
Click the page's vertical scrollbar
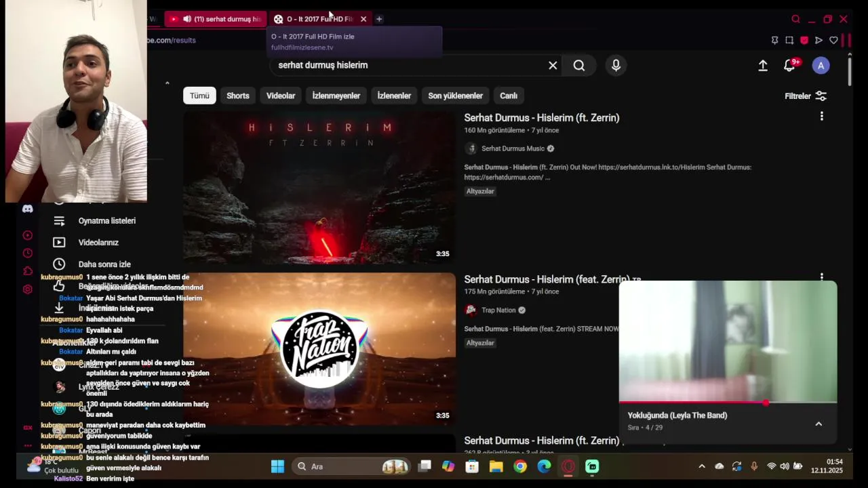coord(849,71)
